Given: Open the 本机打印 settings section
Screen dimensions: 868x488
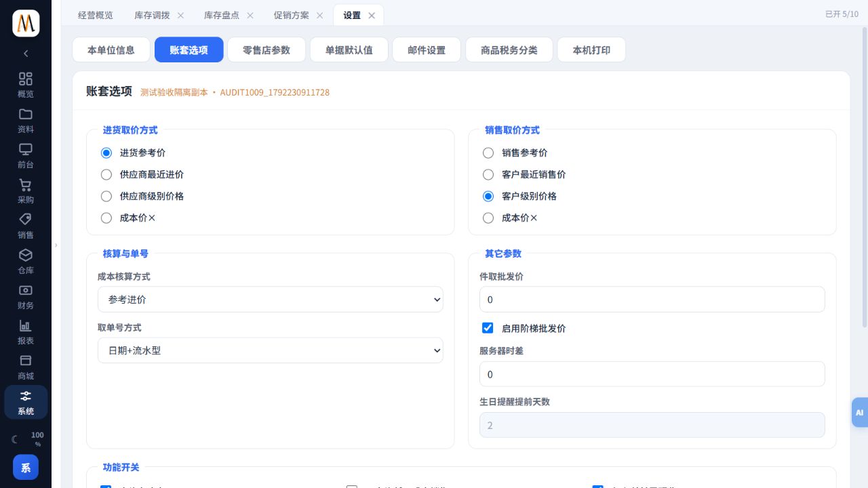Looking at the screenshot, I should pyautogui.click(x=591, y=49).
